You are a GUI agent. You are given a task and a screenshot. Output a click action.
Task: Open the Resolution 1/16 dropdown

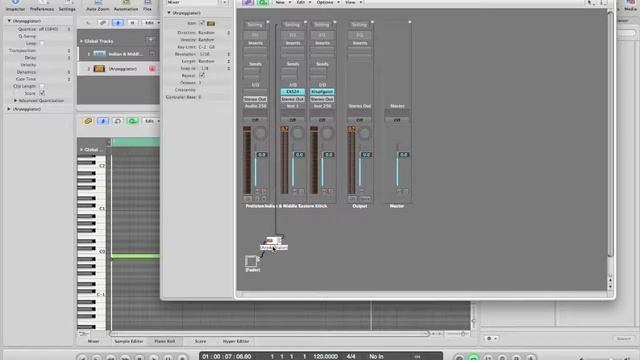214,54
